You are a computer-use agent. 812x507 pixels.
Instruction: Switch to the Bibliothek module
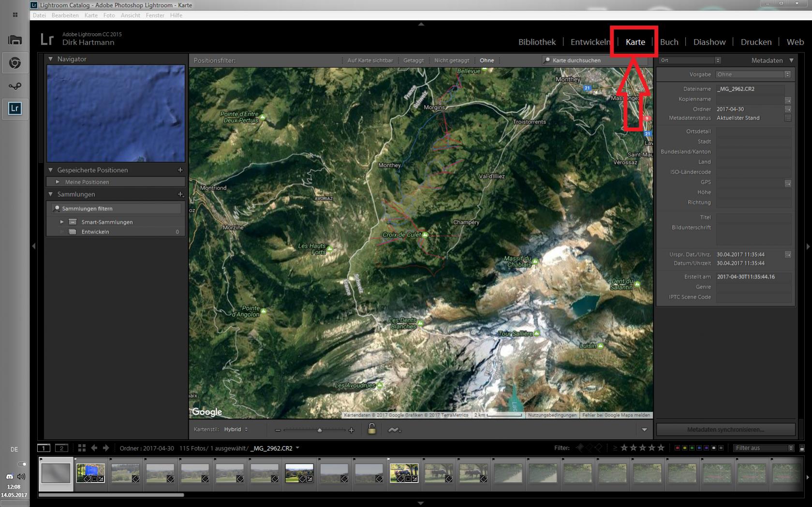click(537, 42)
